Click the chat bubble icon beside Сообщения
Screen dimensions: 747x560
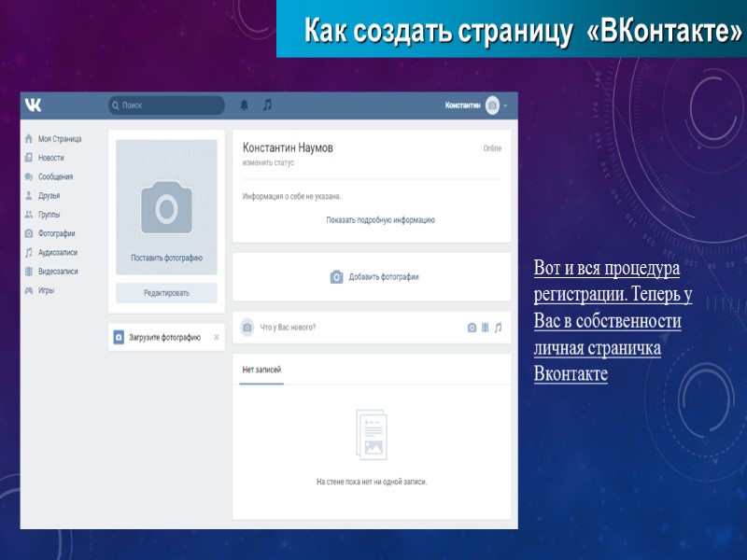(29, 176)
